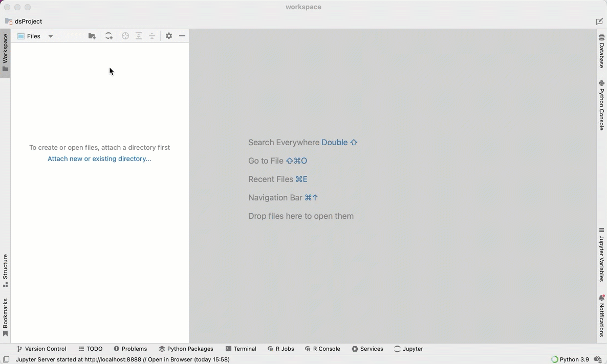
Task: Open the TODO tab
Action: click(x=91, y=349)
